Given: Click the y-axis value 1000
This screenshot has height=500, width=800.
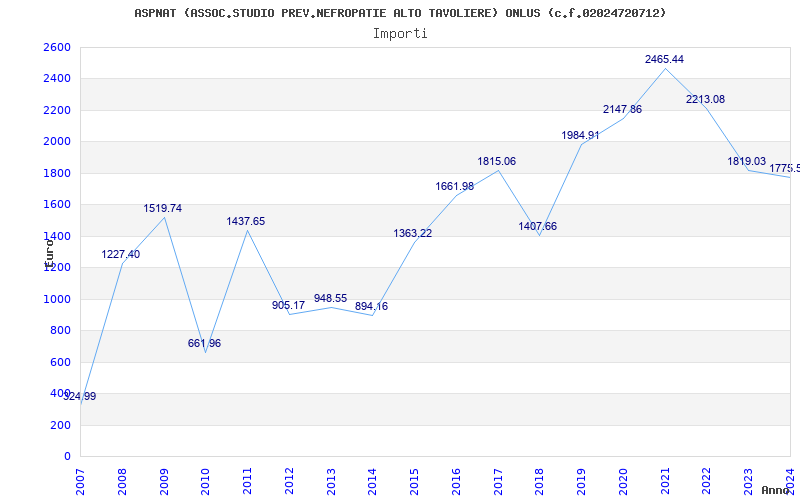Looking at the screenshot, I should pyautogui.click(x=59, y=299).
